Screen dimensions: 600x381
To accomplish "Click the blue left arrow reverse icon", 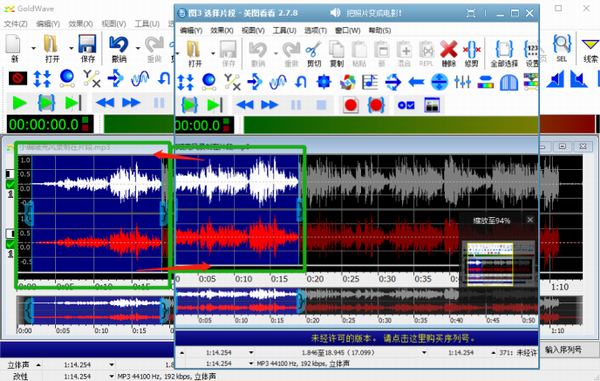I will coord(416,81).
